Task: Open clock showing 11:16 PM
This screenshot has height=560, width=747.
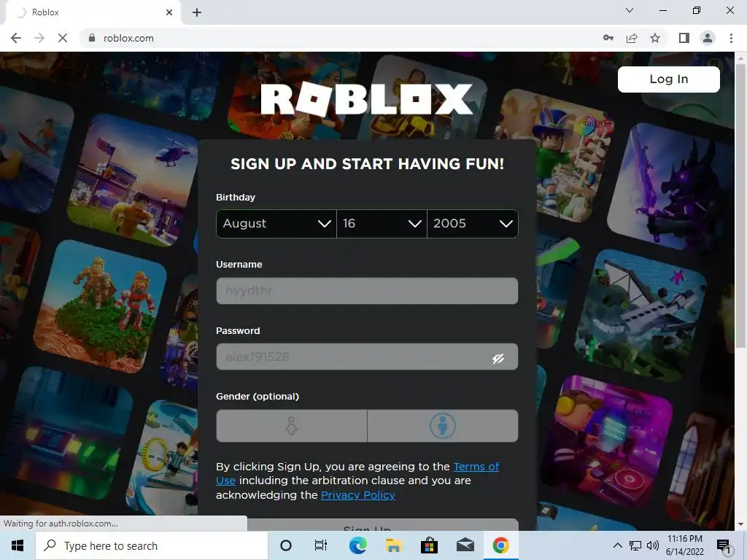Action: [x=684, y=545]
